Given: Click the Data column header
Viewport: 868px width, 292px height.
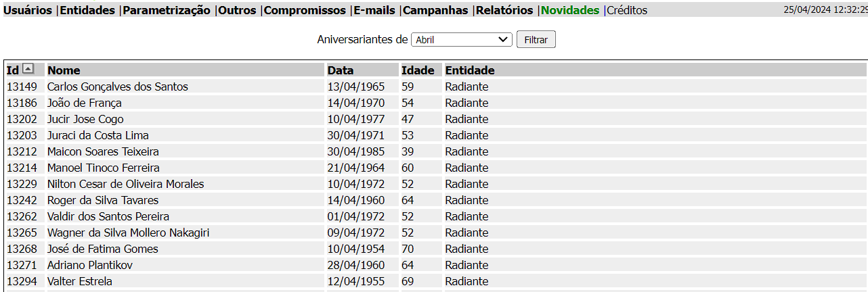Looking at the screenshot, I should (341, 70).
